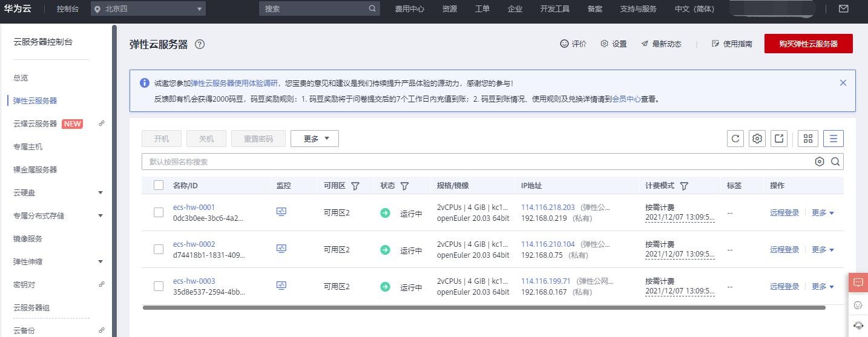The height and width of the screenshot is (337, 868).
Task: Switch to card grid view
Action: 808,139
